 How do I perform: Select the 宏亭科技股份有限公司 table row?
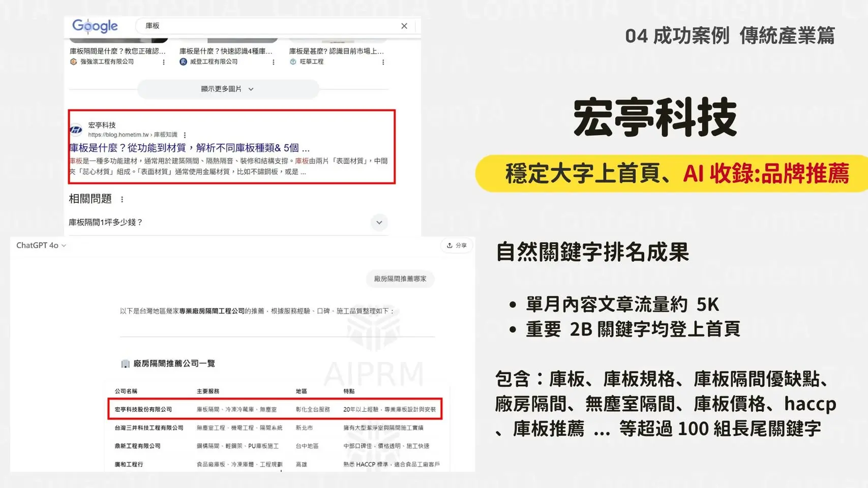click(x=275, y=409)
